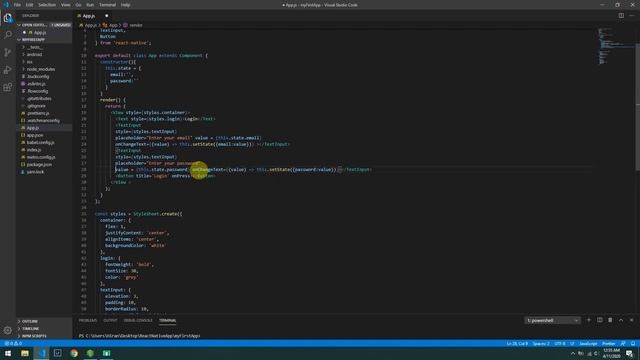Open notifications bell in status bar

tap(633, 344)
